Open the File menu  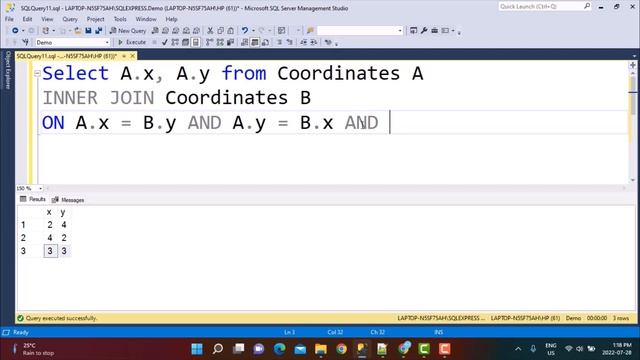point(9,19)
